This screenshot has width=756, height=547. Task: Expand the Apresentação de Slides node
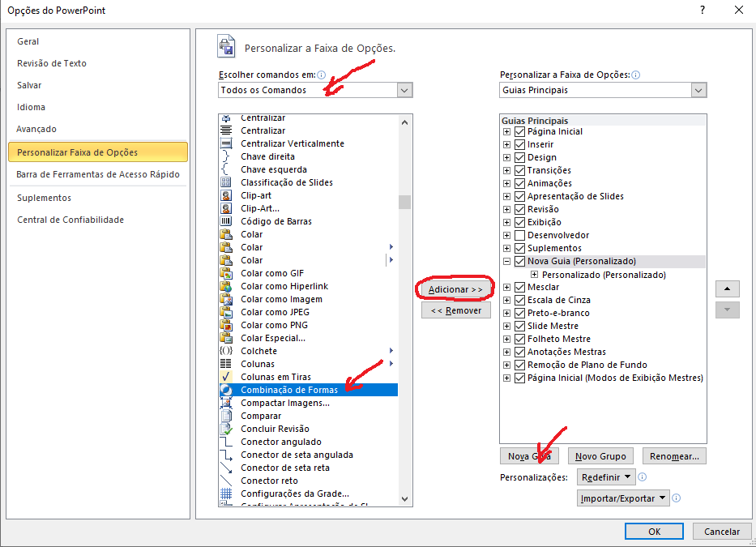click(x=506, y=196)
